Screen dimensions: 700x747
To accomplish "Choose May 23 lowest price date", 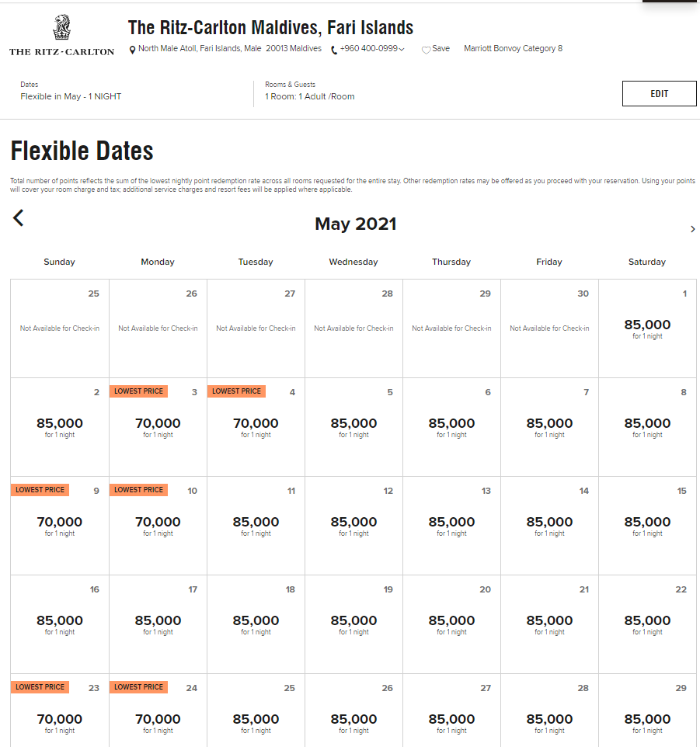I will (x=60, y=711).
